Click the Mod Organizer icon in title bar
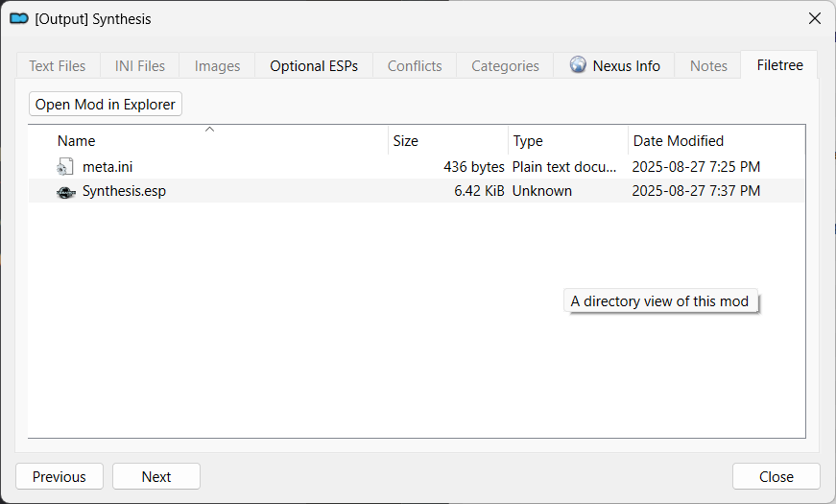 18,18
